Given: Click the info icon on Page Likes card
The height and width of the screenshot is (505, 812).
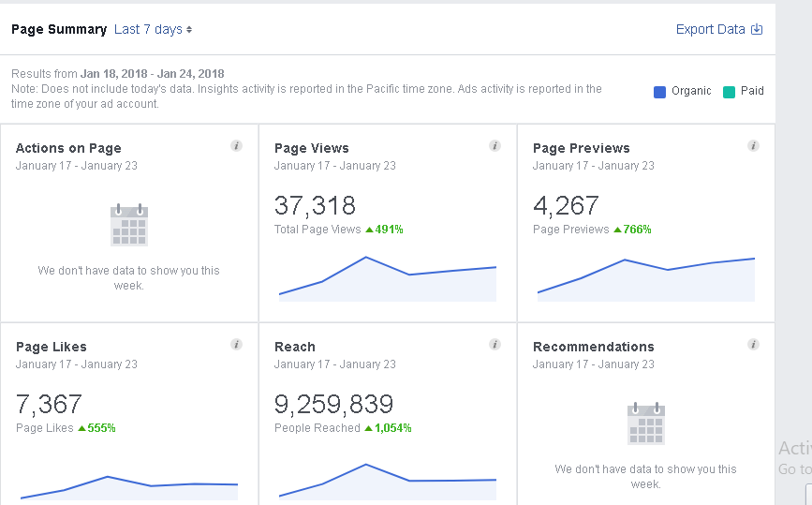Looking at the screenshot, I should (236, 345).
